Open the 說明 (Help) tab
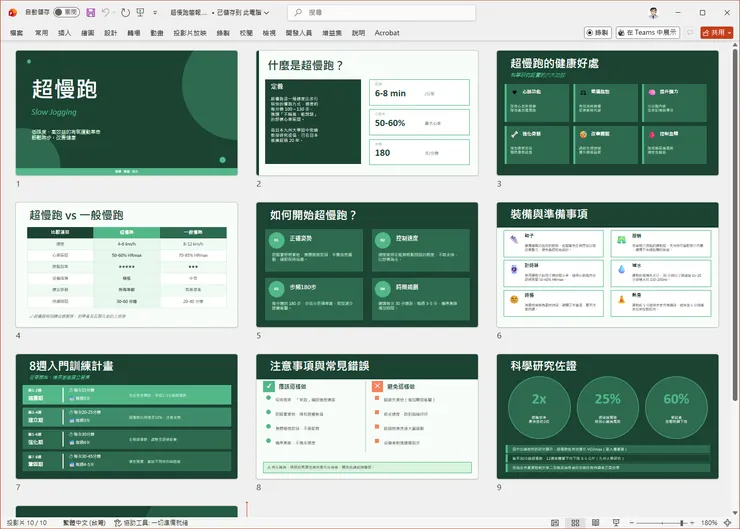This screenshot has height=529, width=740. 358,33
